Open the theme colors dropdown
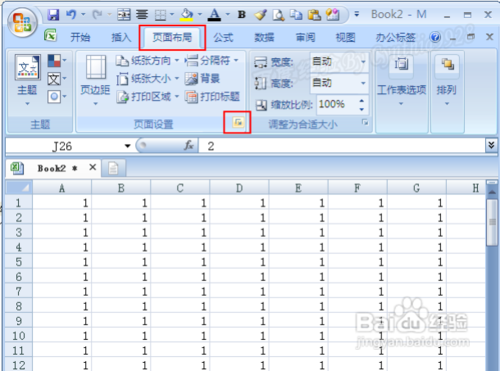 click(x=57, y=61)
